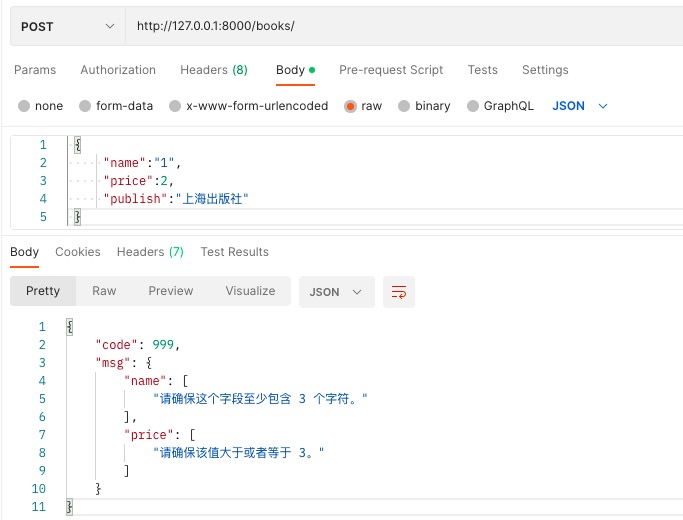Viewport: 683px width, 520px height.
Task: Go to Pre-request Script tab
Action: 391,70
